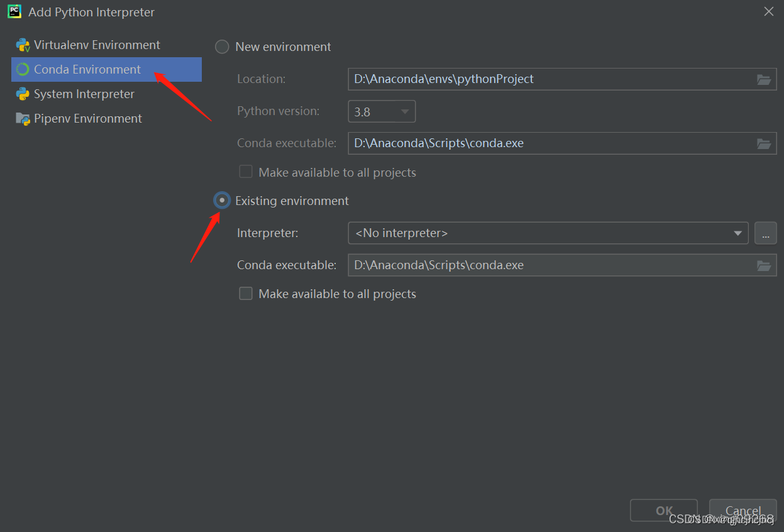Open the Python version 3.8 dropdown

[382, 112]
